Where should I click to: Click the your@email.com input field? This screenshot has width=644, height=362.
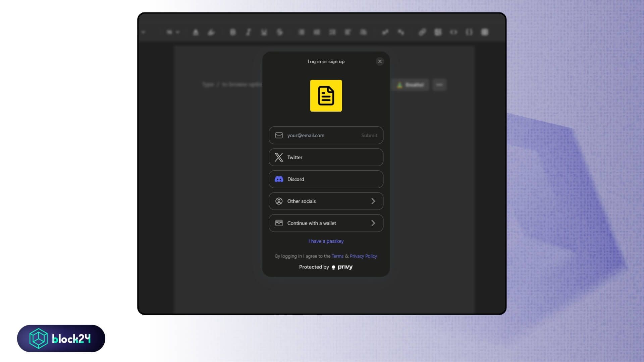click(x=326, y=135)
